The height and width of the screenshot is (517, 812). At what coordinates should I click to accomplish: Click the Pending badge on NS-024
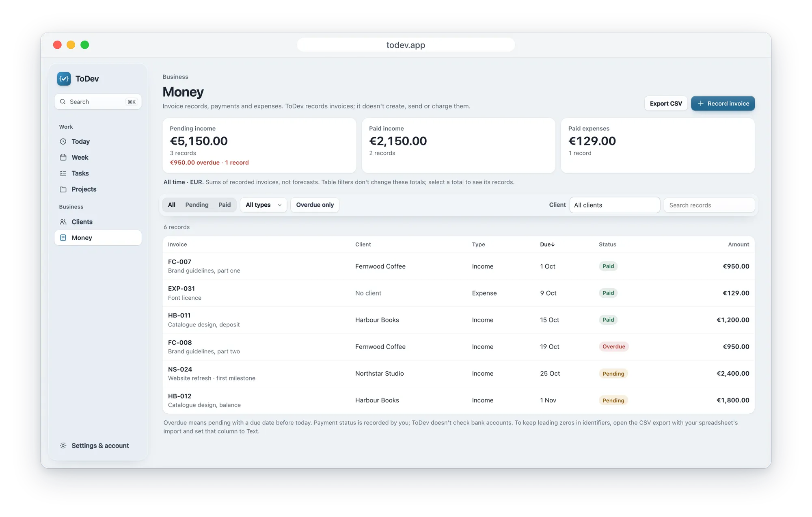point(613,374)
